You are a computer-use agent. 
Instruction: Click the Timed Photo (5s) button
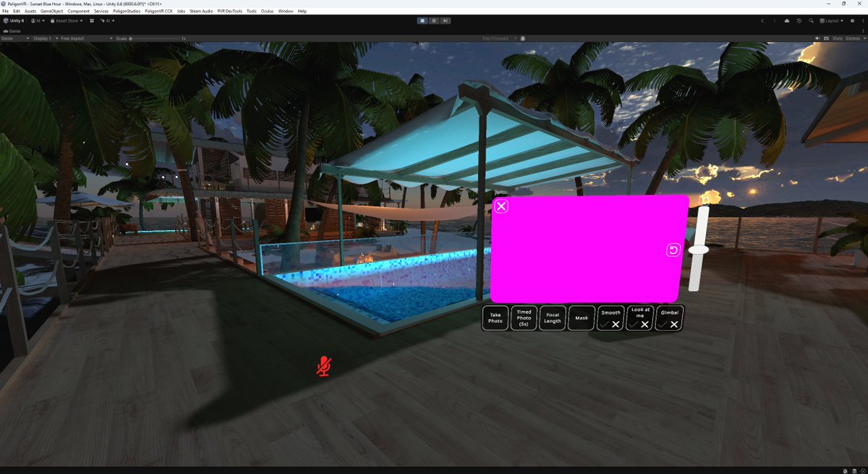coord(524,318)
